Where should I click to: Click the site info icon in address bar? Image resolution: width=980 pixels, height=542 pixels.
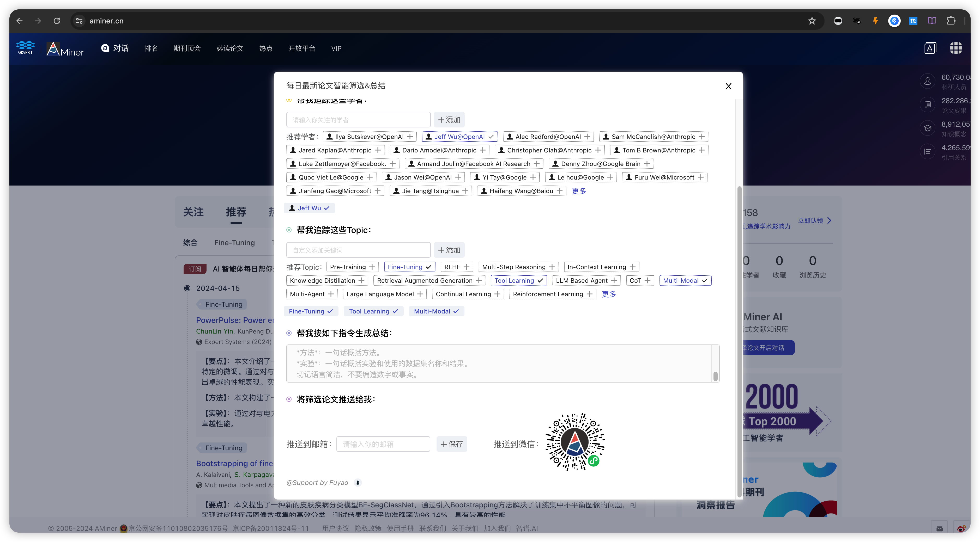pos(79,21)
